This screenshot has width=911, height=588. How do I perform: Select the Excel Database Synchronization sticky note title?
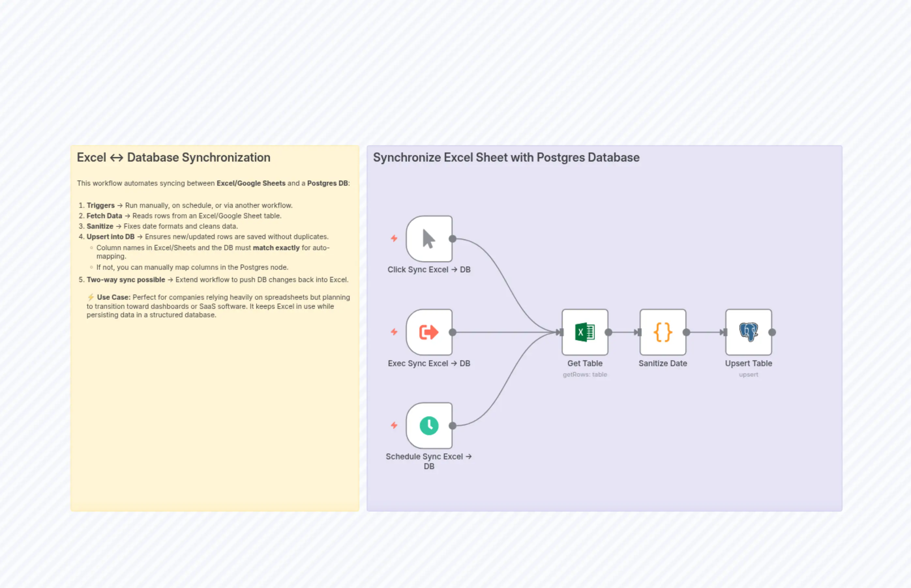174,157
